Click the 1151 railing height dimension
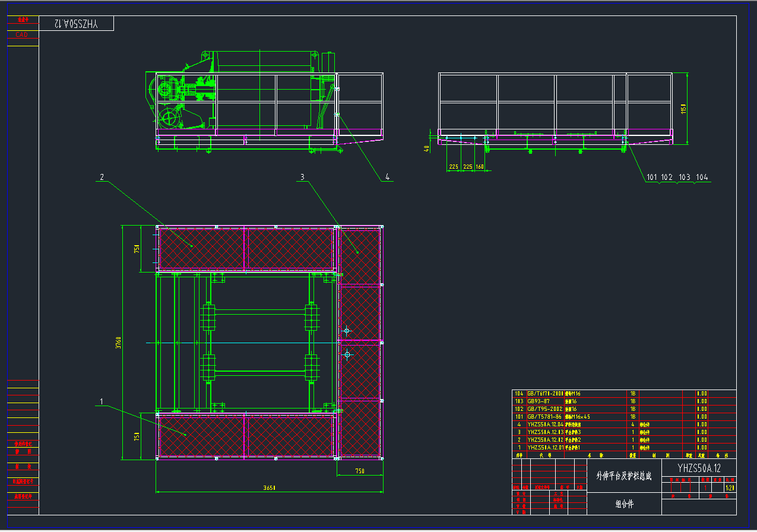The width and height of the screenshot is (757, 532). coord(683,109)
